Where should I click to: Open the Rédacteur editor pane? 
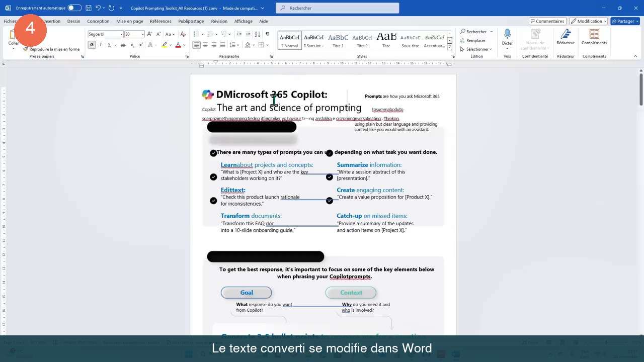coord(566,37)
